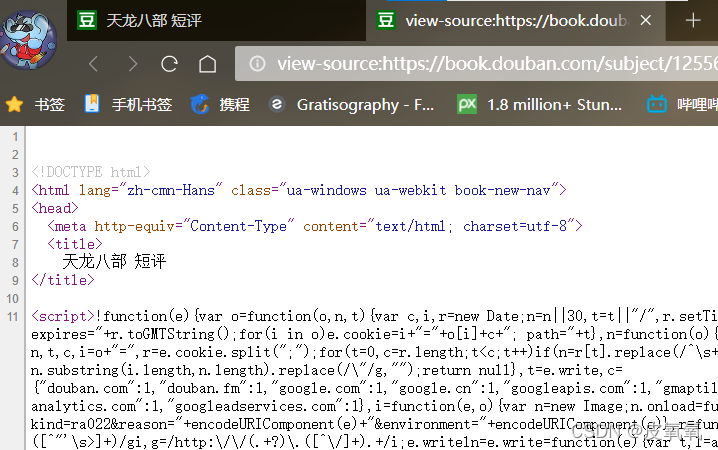
Task: Click the meta http-equiv Content-Type line
Action: pos(315,226)
